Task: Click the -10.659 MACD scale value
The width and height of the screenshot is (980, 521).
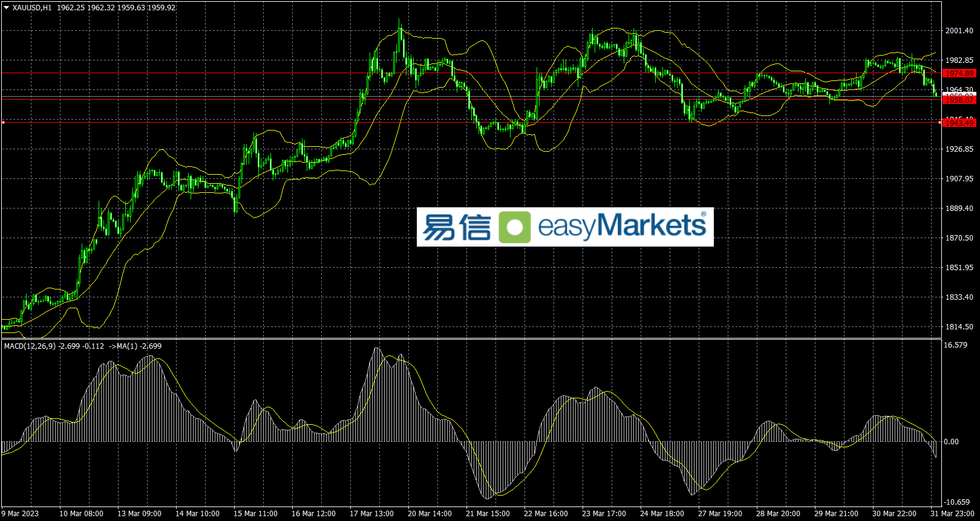Action: pos(957,502)
